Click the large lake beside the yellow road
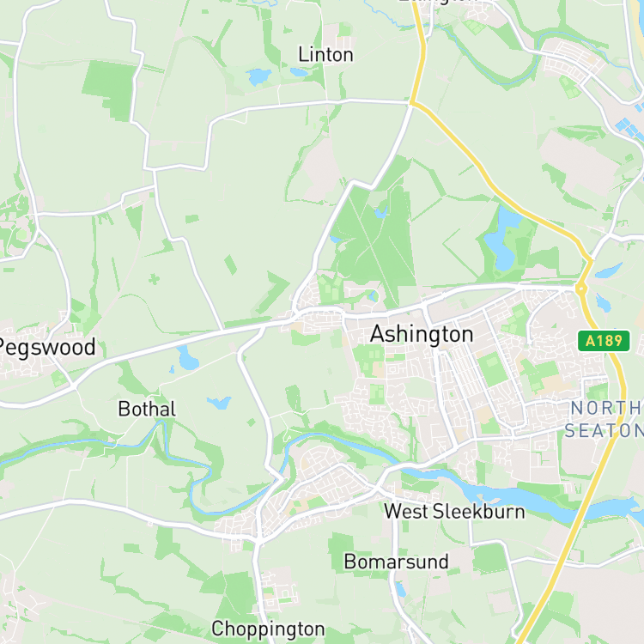Image resolution: width=644 pixels, height=644 pixels. tap(502, 240)
